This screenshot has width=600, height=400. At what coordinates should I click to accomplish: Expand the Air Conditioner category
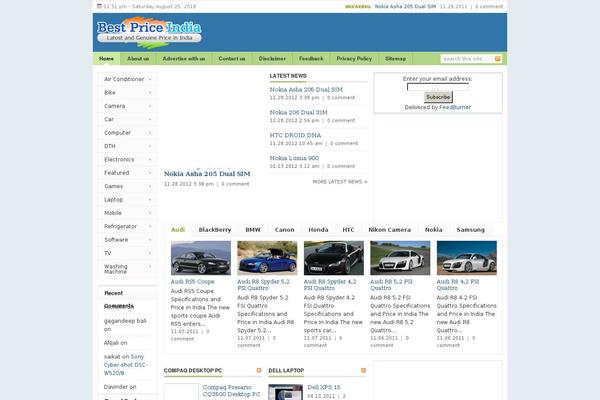tap(127, 79)
